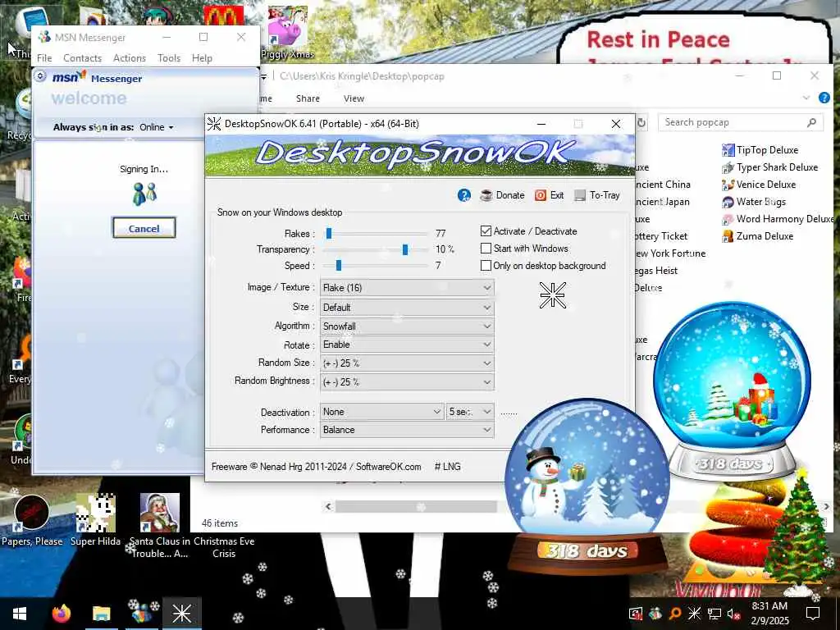Click the red Exit icon
This screenshot has width=840, height=630.
coord(541,195)
